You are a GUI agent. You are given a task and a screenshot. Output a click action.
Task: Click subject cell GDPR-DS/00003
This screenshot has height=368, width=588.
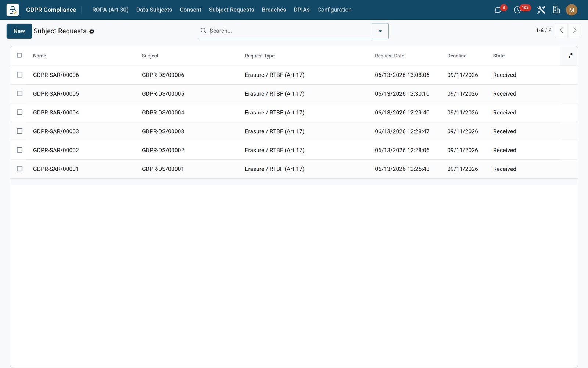click(x=163, y=131)
